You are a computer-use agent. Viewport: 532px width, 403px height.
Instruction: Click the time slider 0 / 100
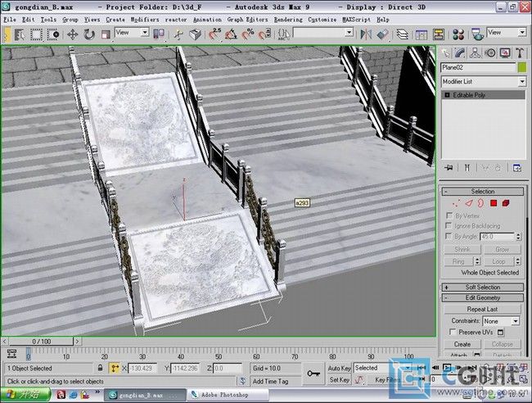tap(41, 342)
